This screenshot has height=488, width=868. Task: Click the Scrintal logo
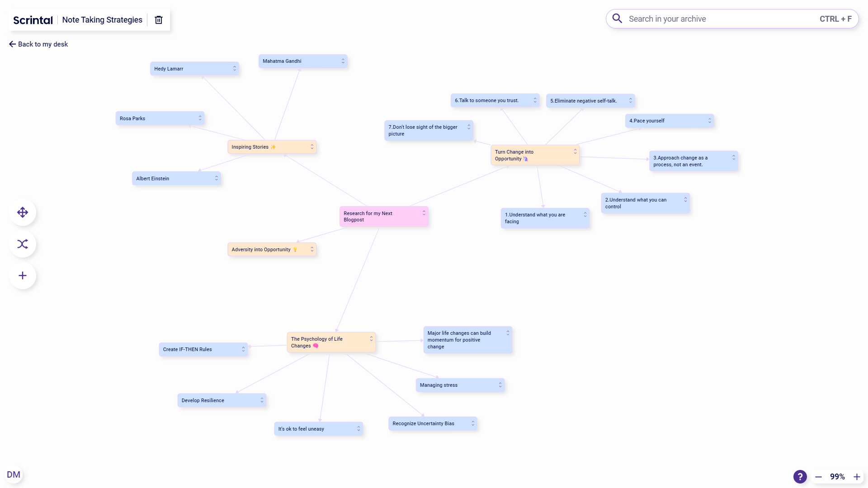[x=33, y=20]
